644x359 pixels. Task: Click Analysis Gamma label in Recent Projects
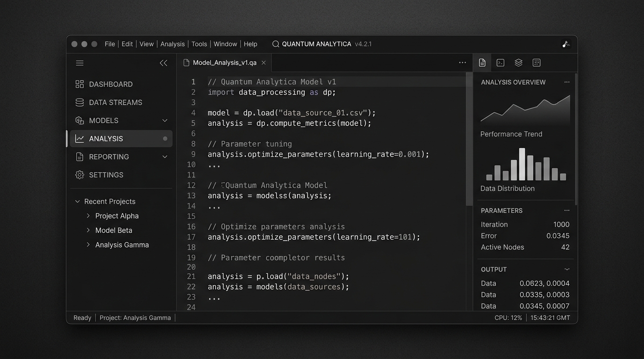[122, 245]
